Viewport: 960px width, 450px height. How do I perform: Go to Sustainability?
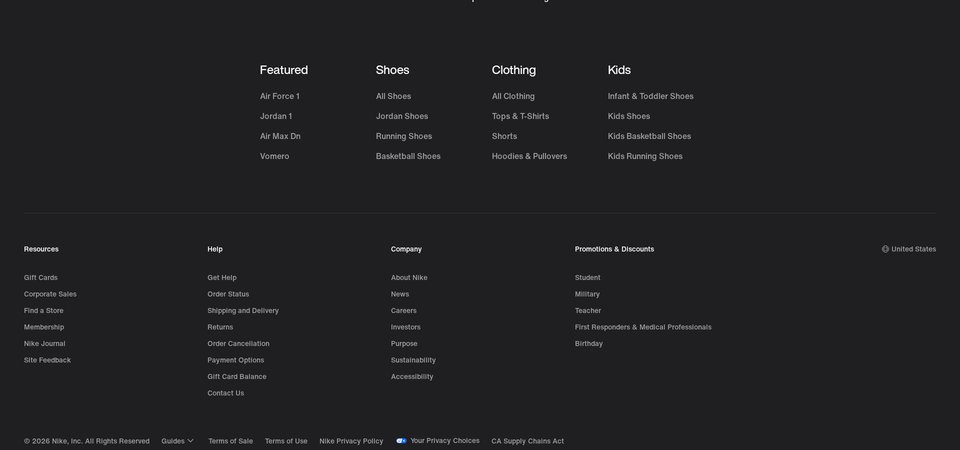(x=413, y=361)
